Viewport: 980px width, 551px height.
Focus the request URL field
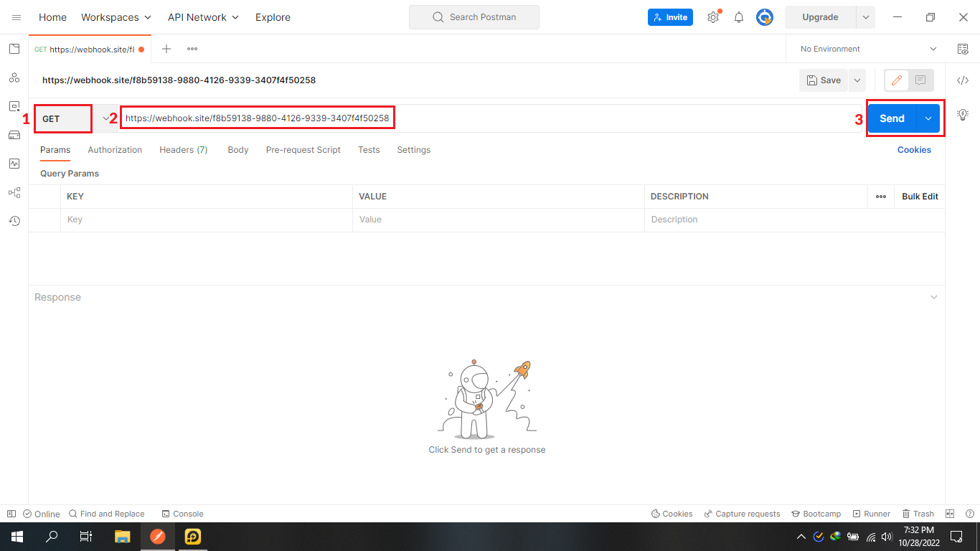pos(490,118)
